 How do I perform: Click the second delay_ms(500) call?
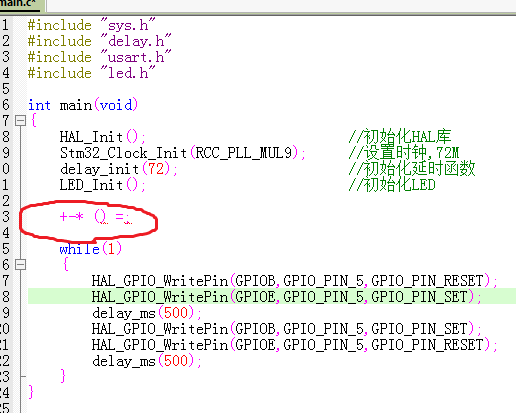147,361
